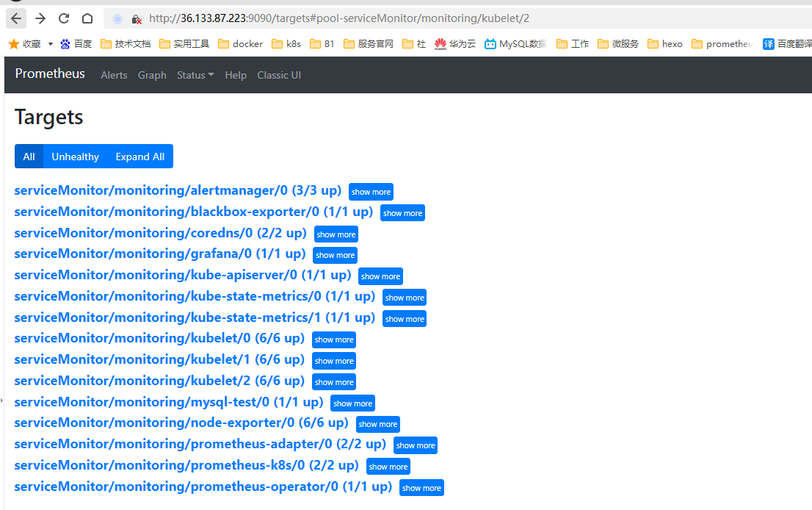This screenshot has height=510, width=812.
Task: Show more for kubelet/2 targets
Action: pos(334,382)
